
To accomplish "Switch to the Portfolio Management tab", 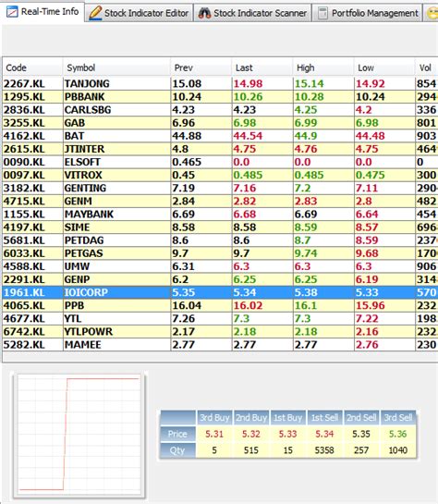I will 368,13.
